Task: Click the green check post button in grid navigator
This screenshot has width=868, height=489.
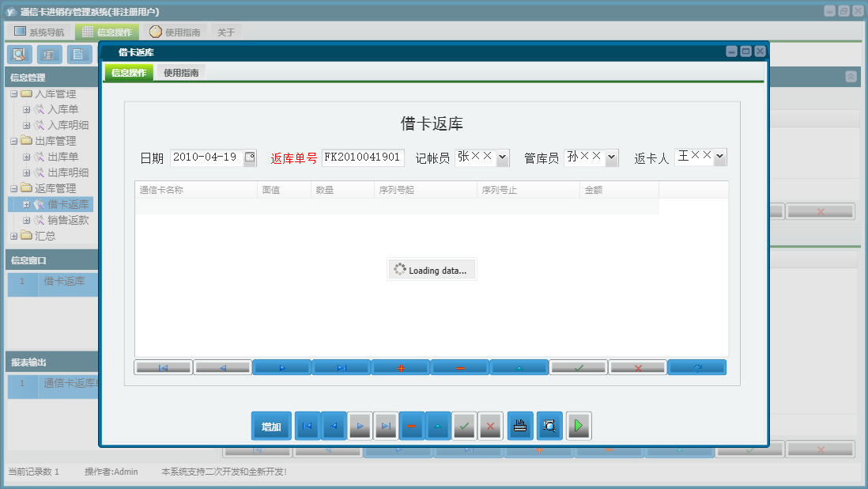Action: coord(579,368)
